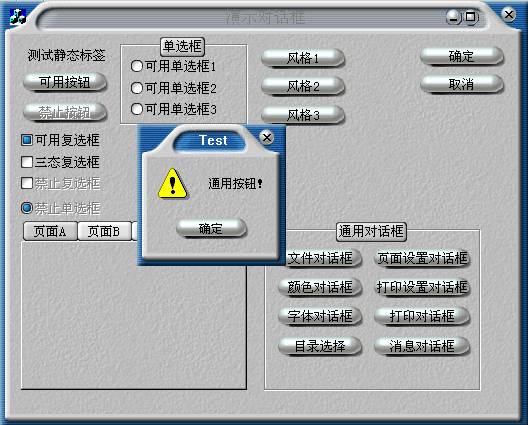This screenshot has height=425, width=528.
Task: Open the 字体对话框 font dialog
Action: pyautogui.click(x=320, y=316)
